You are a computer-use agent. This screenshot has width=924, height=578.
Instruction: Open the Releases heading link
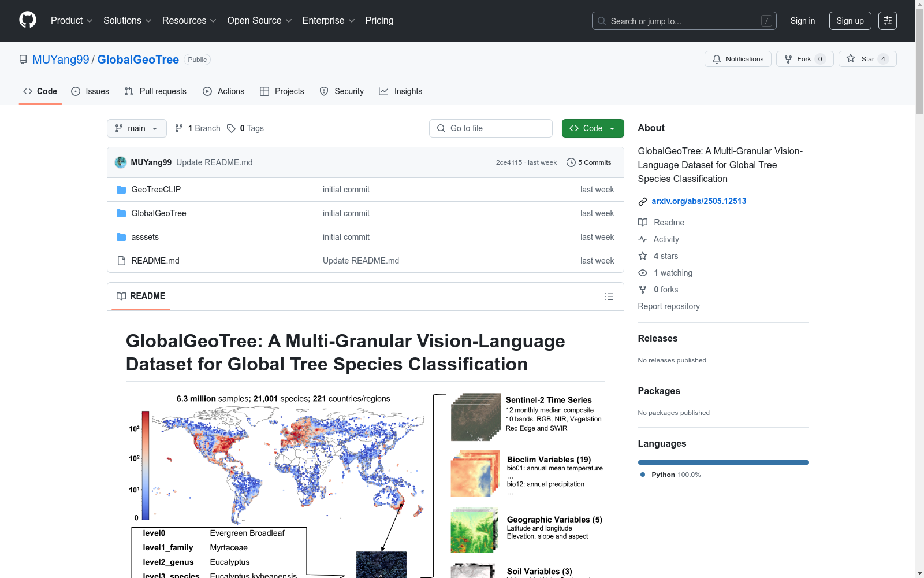(658, 339)
